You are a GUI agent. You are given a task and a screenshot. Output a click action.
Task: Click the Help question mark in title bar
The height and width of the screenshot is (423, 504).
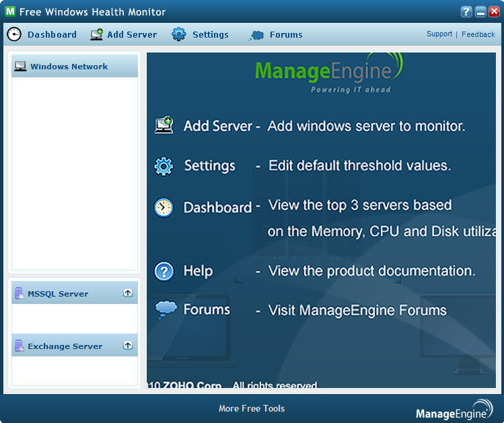click(x=466, y=12)
